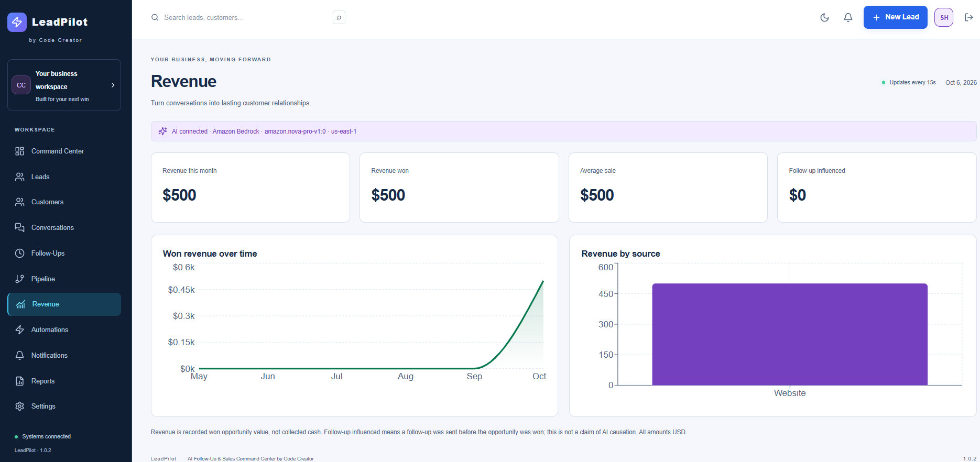Click the LeadPilot lightning bolt logo
This screenshot has width=980, height=462.
click(17, 22)
